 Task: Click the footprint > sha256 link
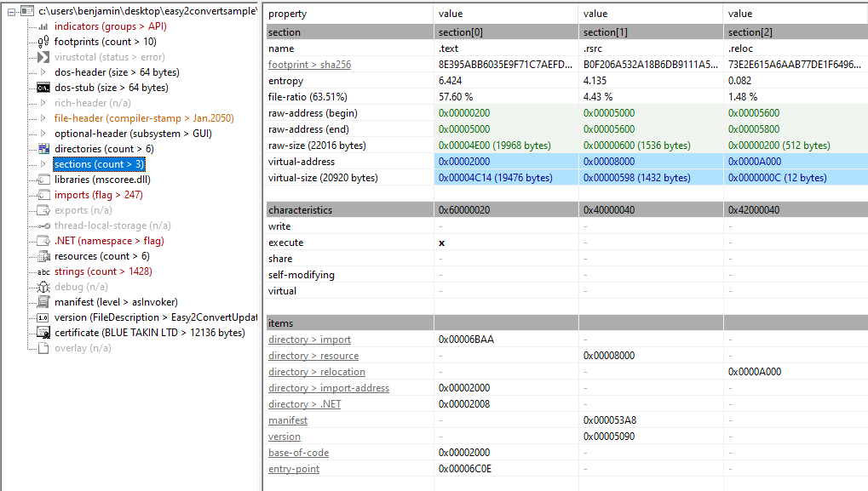(309, 65)
